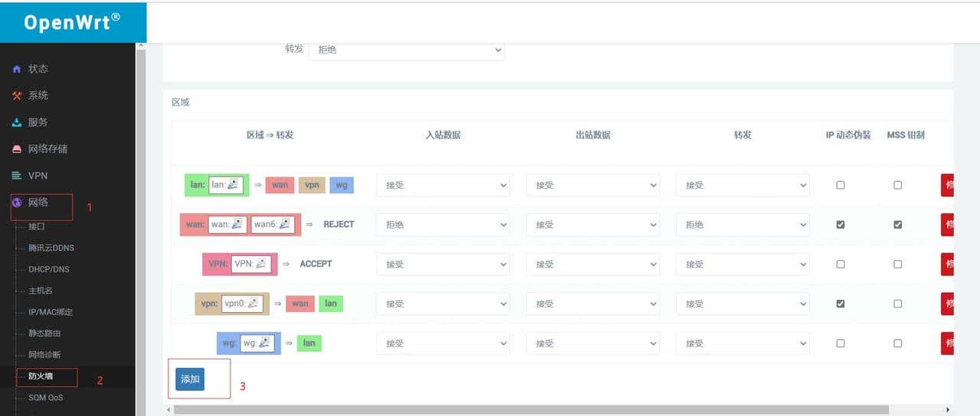980x416 pixels.
Task: Open the lan zone forward (转发) dropdown
Action: [x=743, y=185]
